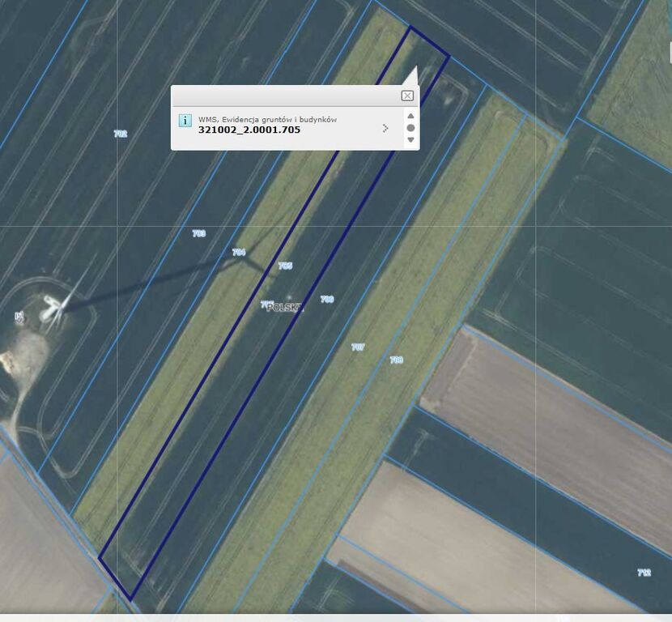Select parcel ID 321002_2.0001.705 text
The width and height of the screenshot is (672, 622).
(x=249, y=130)
